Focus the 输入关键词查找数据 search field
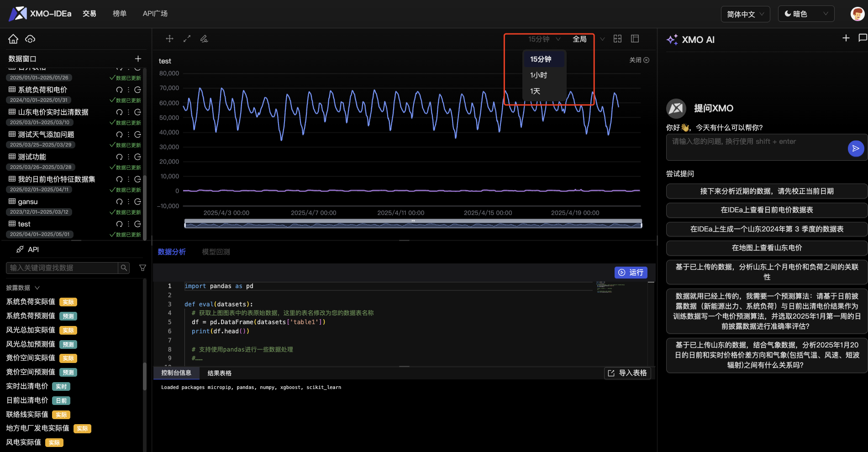Viewport: 868px width, 452px height. pos(62,268)
